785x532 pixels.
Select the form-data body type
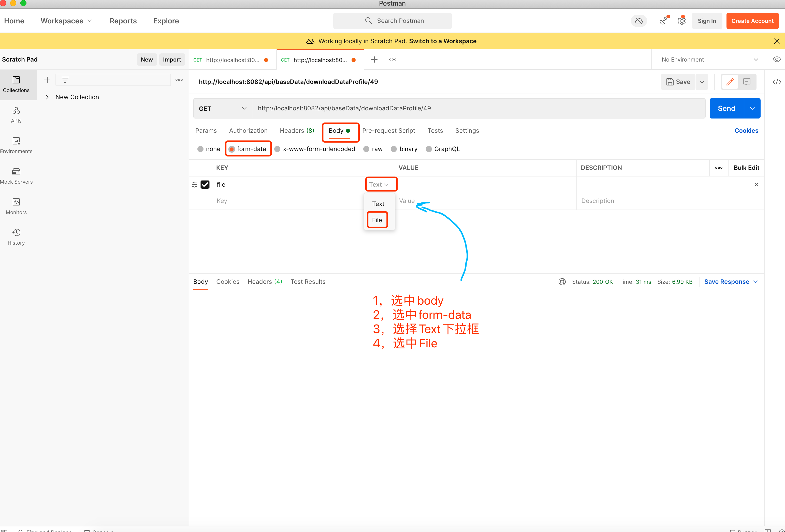247,149
